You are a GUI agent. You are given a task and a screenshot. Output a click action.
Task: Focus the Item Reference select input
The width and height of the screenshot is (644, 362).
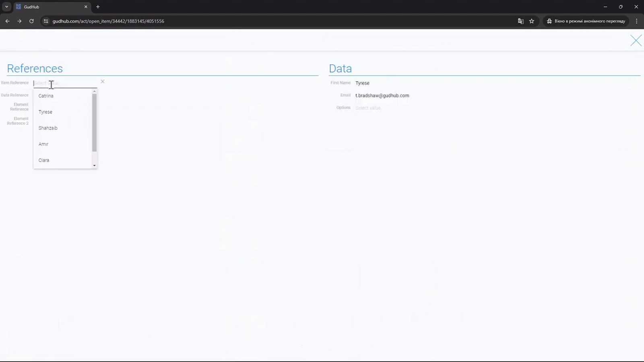point(65,83)
